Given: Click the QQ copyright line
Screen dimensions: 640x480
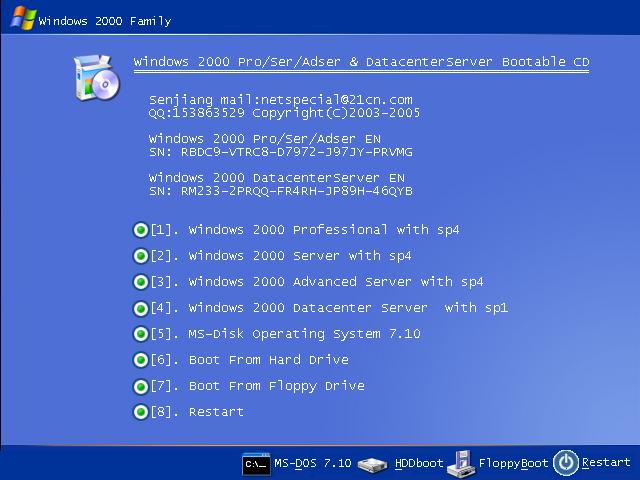Looking at the screenshot, I should coord(284,113).
